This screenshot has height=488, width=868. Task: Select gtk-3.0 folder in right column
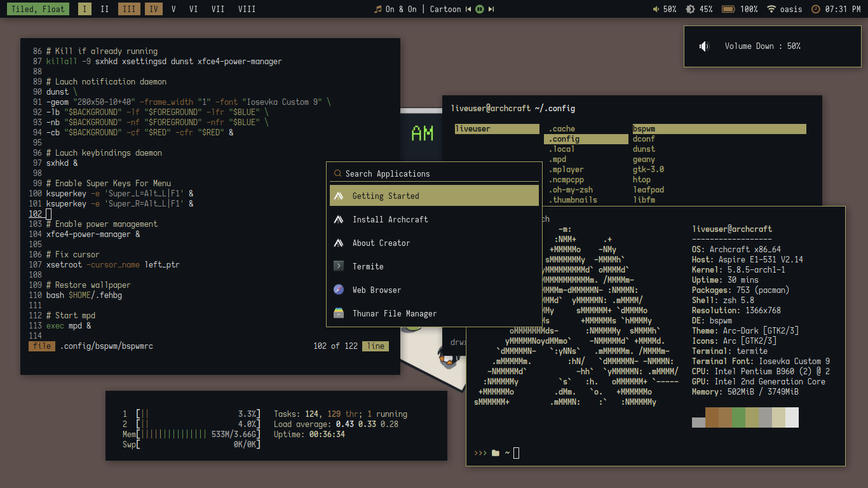coord(648,170)
